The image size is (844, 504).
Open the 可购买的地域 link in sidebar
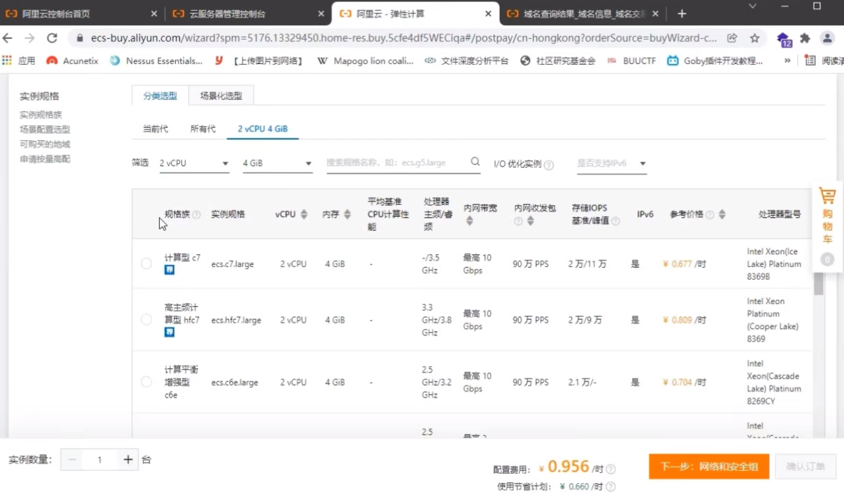point(45,144)
